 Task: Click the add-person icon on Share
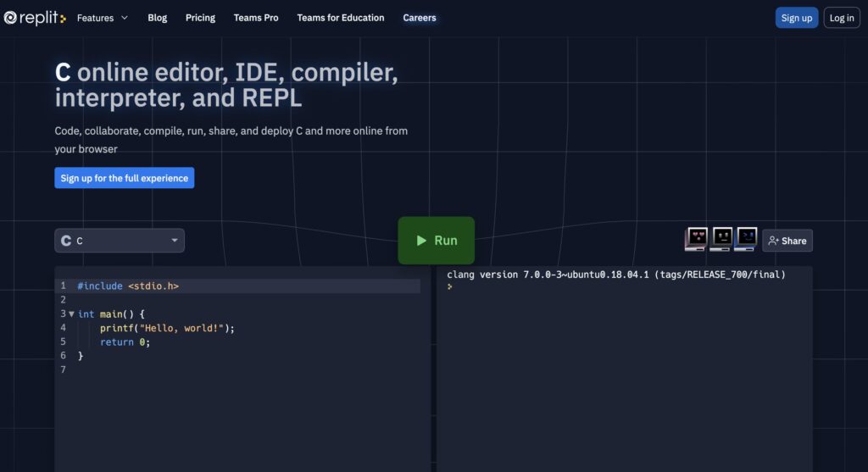pos(773,241)
